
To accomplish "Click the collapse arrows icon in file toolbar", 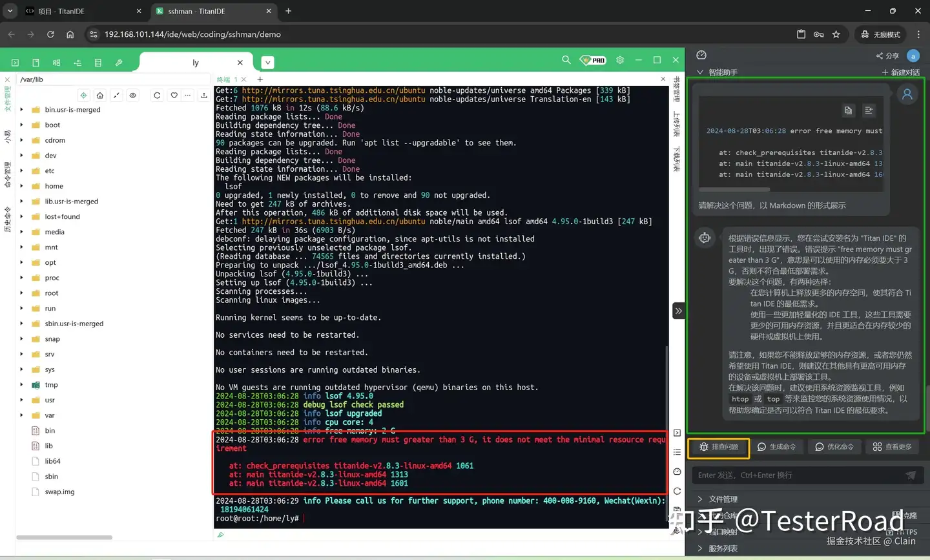I will (116, 95).
